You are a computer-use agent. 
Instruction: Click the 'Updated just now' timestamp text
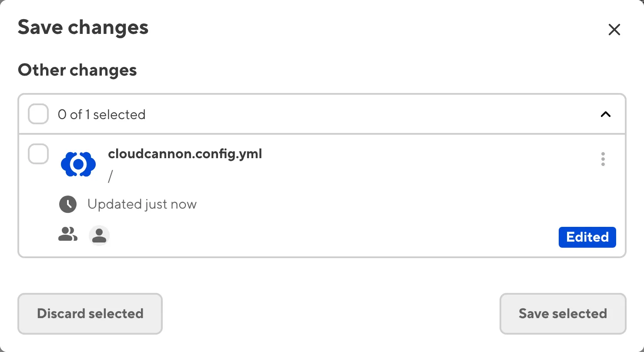click(142, 204)
